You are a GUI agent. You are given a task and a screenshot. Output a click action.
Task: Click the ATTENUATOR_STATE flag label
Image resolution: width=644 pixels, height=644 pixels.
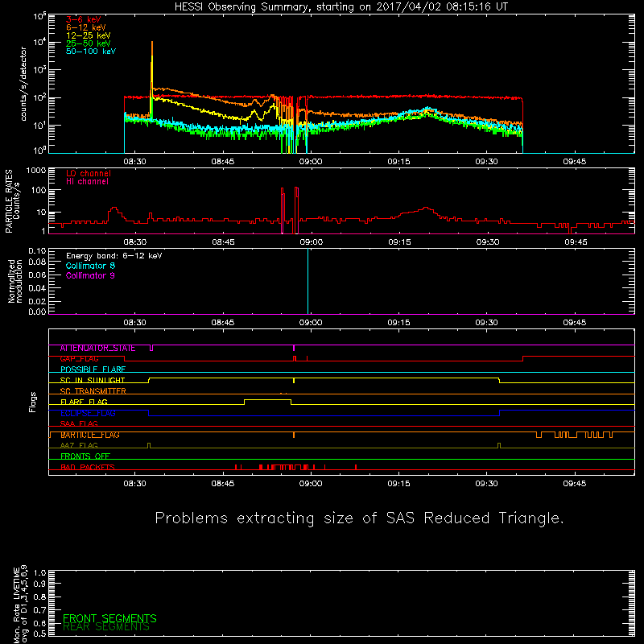point(97,349)
